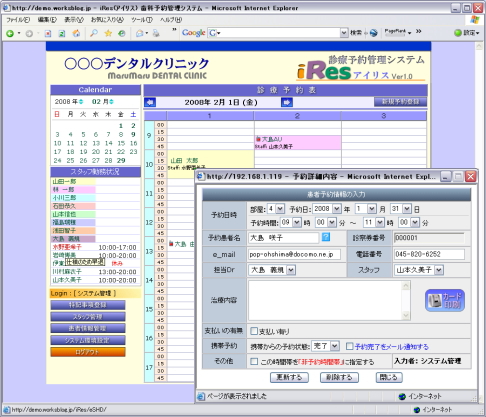The width and height of the screenshot is (486, 417).
Task: Go to next day with right arrow
Action: tap(287, 102)
